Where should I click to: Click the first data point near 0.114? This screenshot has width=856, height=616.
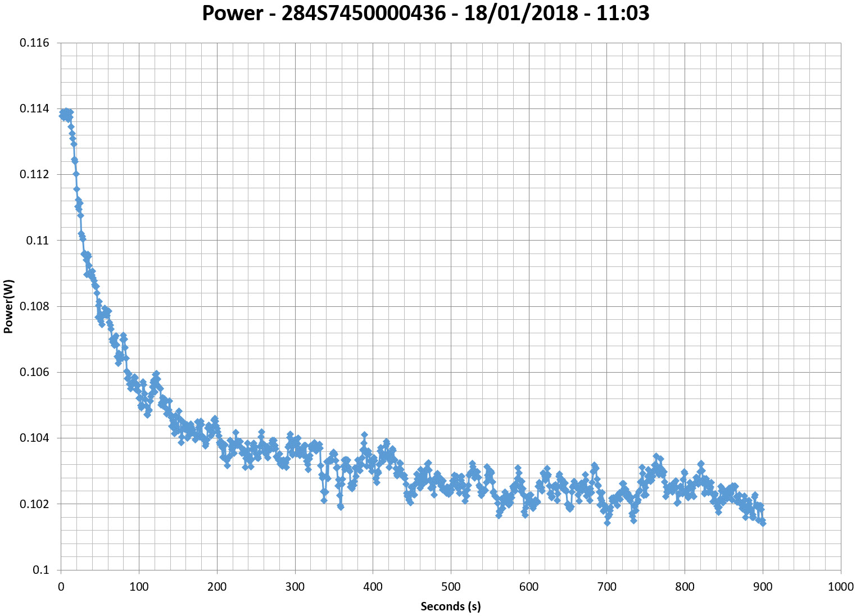click(62, 114)
